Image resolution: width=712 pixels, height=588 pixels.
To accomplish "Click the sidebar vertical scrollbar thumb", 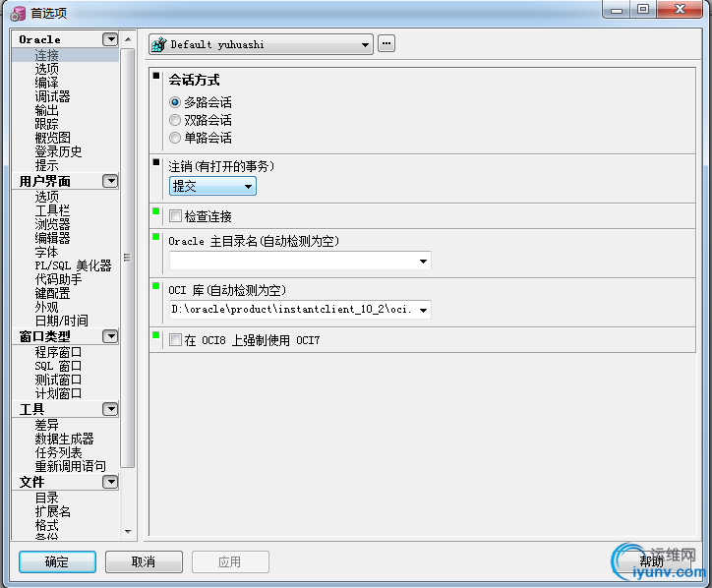I will [x=128, y=258].
